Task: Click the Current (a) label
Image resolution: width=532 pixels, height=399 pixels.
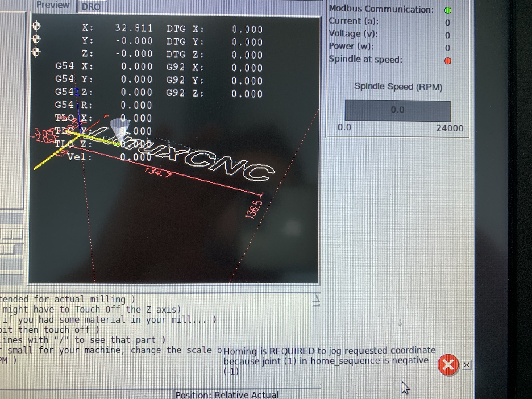Action: [x=354, y=21]
